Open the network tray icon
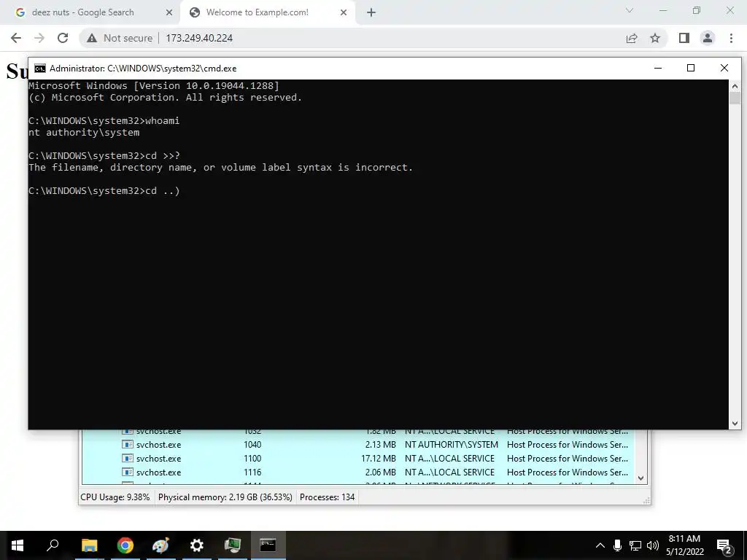This screenshot has width=747, height=560. click(x=635, y=545)
